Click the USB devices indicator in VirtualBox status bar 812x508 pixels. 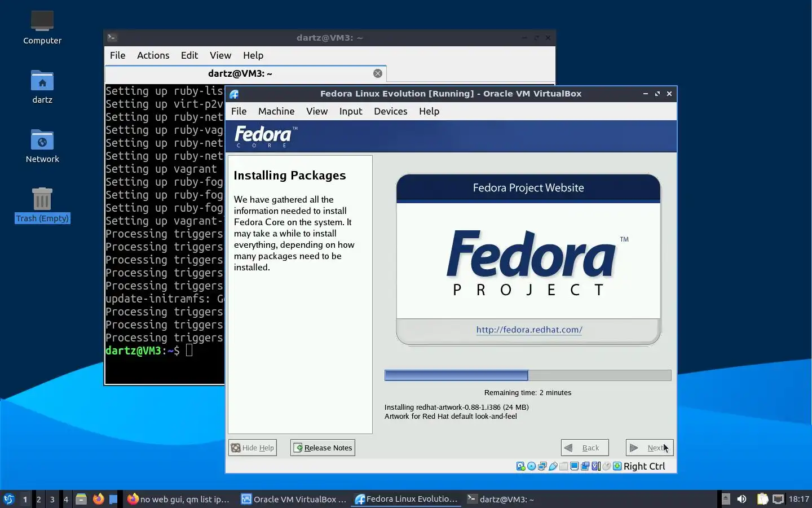tap(553, 466)
